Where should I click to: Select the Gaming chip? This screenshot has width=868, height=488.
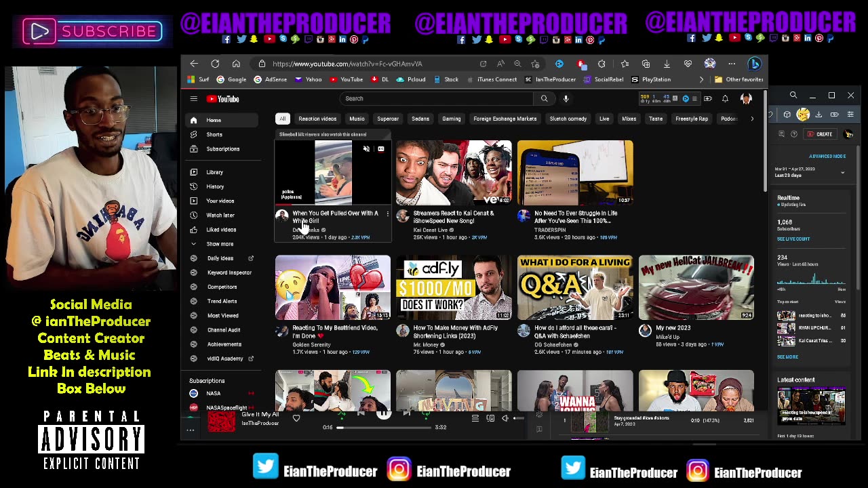pos(451,119)
